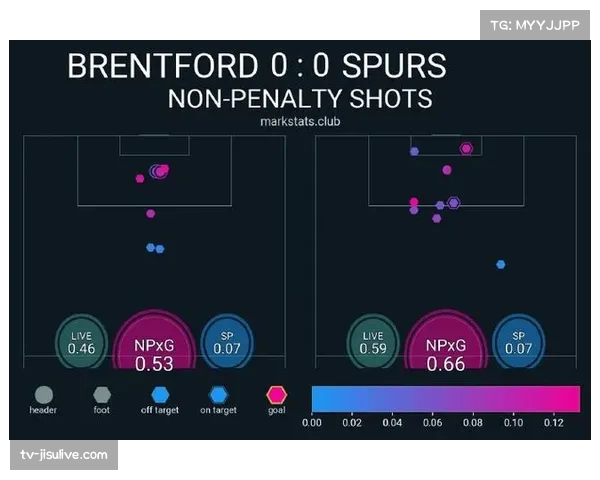This screenshot has width=600, height=480.
Task: Click the BRENTFORD 0 : 0 SPURS title
Action: click(x=256, y=66)
